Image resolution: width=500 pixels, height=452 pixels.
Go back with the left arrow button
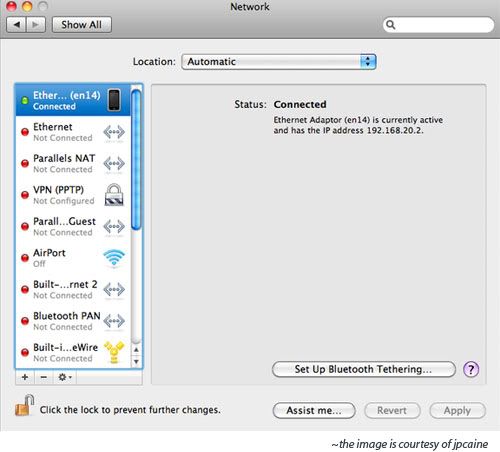pos(17,25)
